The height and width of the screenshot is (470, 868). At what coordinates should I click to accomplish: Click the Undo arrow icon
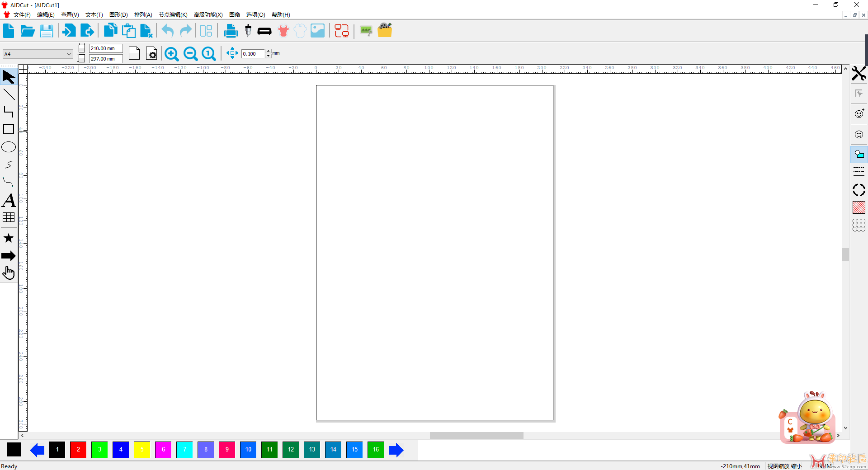click(x=168, y=31)
